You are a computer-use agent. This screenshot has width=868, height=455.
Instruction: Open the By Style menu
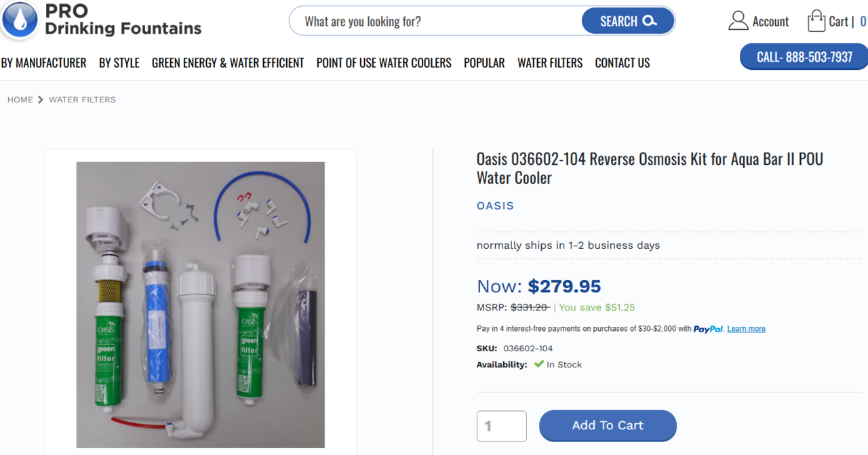coord(119,63)
